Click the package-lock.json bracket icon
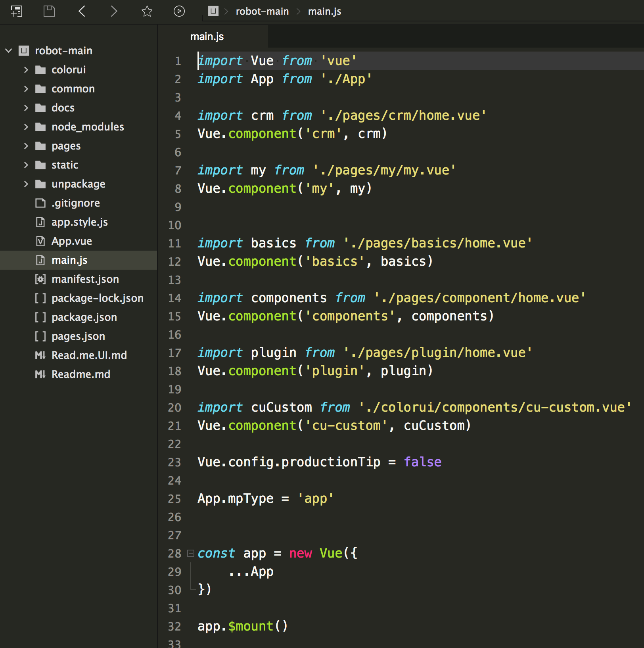 tap(40, 298)
